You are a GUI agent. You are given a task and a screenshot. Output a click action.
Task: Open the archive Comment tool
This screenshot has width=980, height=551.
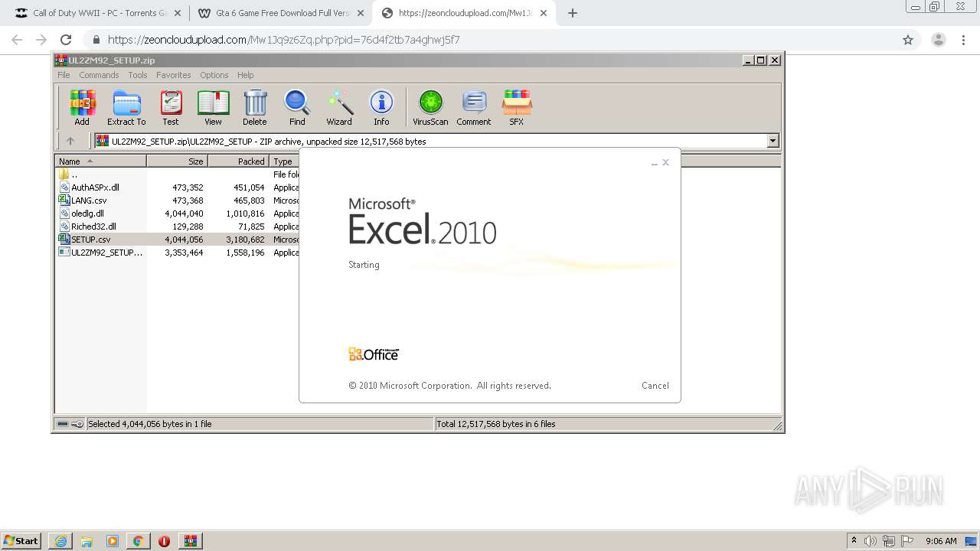coord(474,107)
